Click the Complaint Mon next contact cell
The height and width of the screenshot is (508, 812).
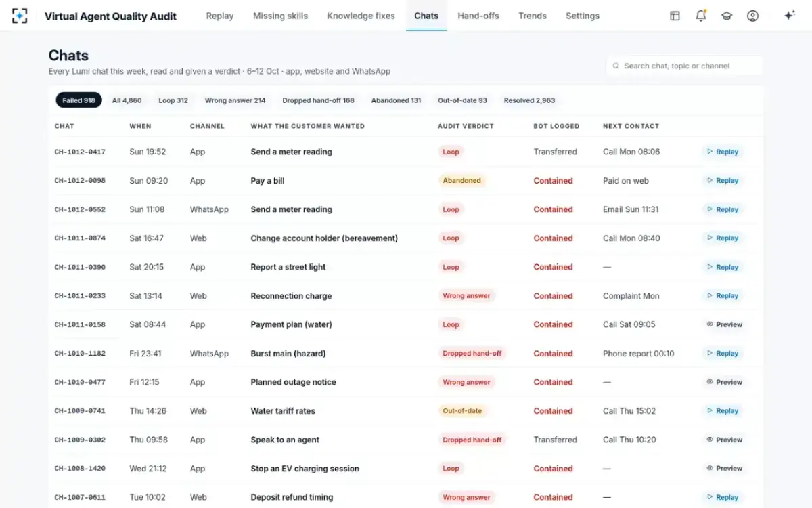(631, 296)
